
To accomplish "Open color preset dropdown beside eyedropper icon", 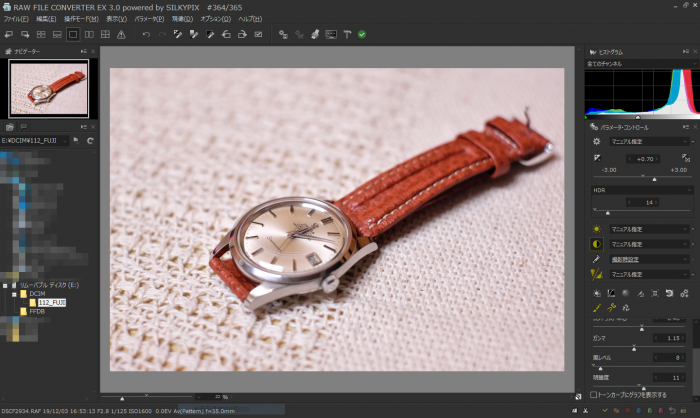I will pyautogui.click(x=650, y=259).
